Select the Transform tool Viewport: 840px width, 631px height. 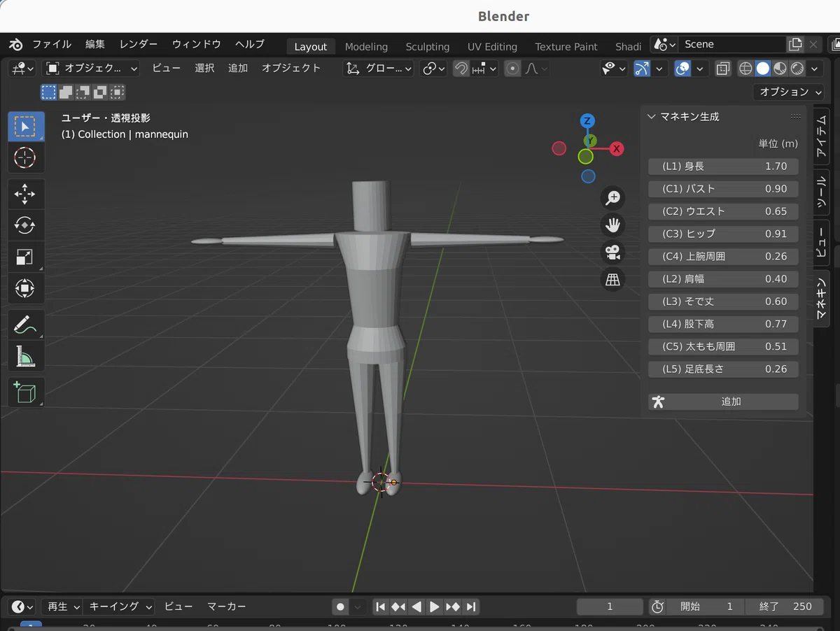[26, 288]
